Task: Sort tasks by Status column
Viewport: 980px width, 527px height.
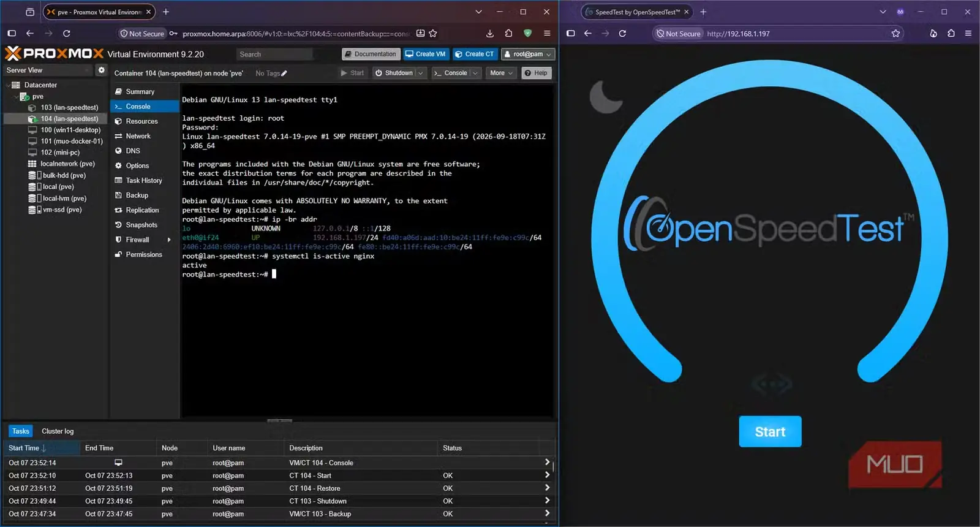Action: coord(489,448)
